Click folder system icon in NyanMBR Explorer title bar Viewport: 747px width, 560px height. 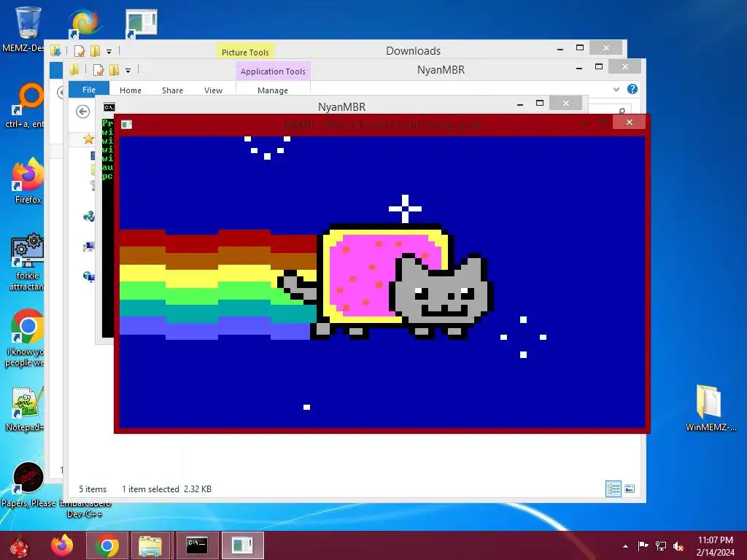[74, 69]
